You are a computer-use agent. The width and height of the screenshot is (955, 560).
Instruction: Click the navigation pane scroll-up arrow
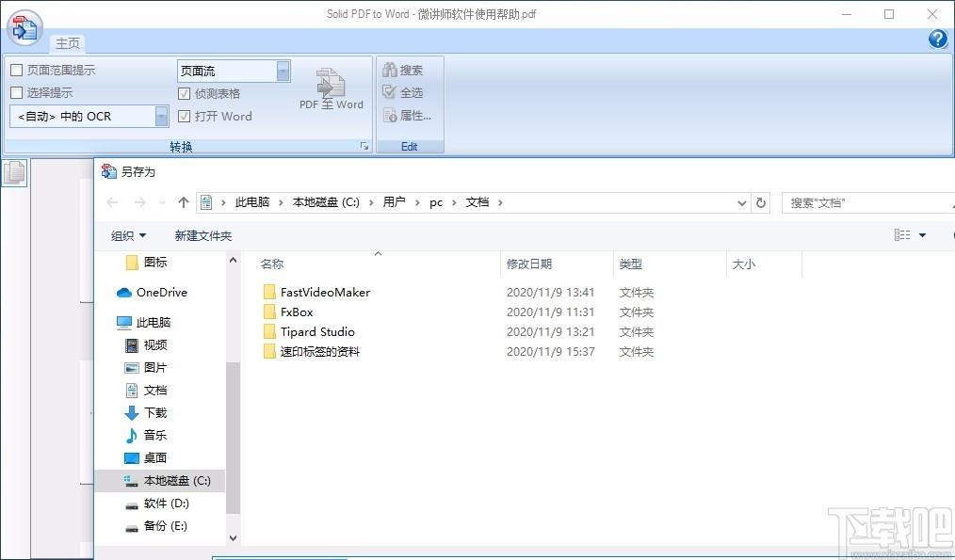click(233, 261)
